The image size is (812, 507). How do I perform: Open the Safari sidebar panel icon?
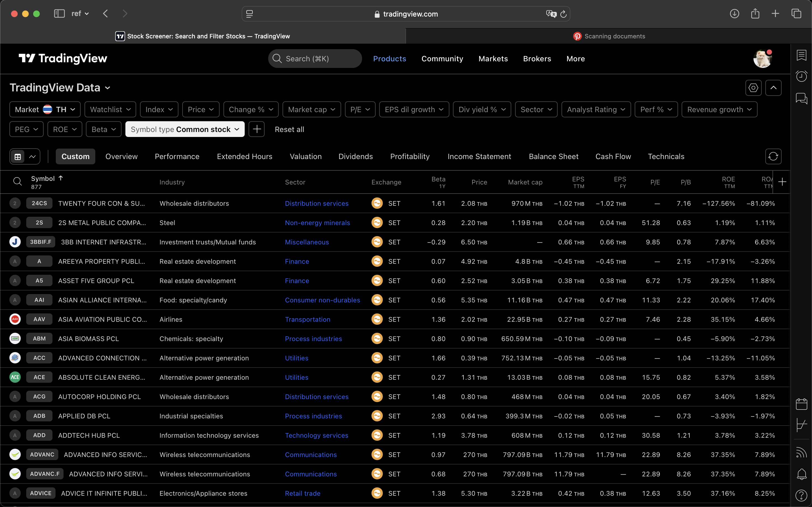(59, 14)
